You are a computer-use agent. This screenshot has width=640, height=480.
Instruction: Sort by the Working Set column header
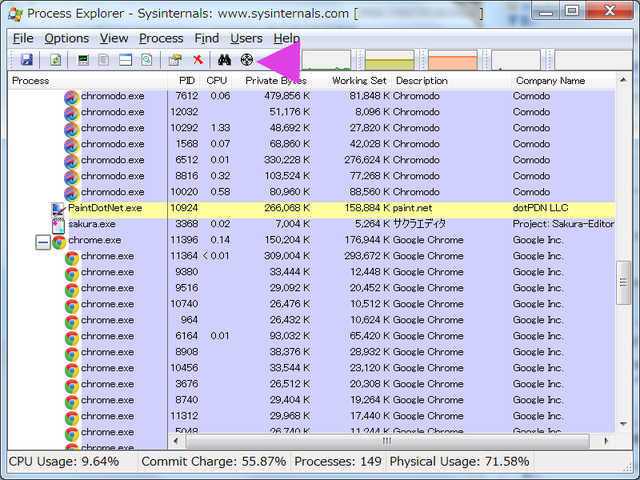352,81
